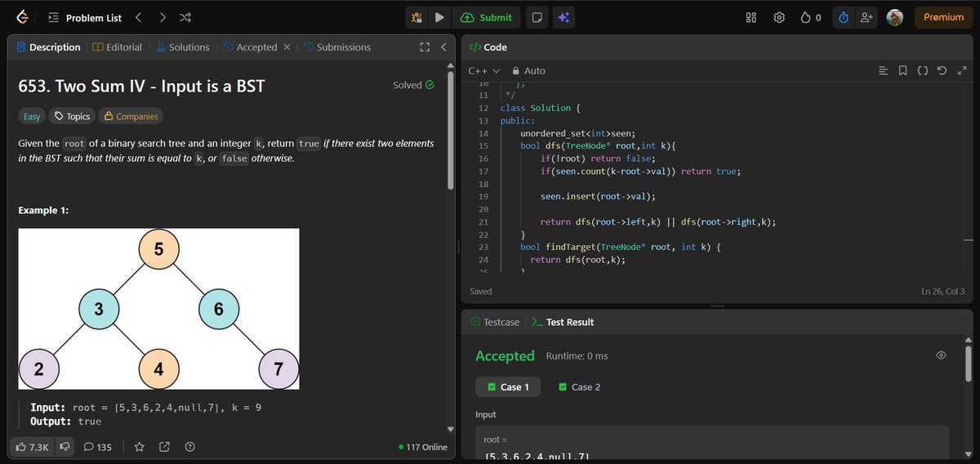Open the layout grid icon
The height and width of the screenshot is (464, 980).
click(752, 17)
